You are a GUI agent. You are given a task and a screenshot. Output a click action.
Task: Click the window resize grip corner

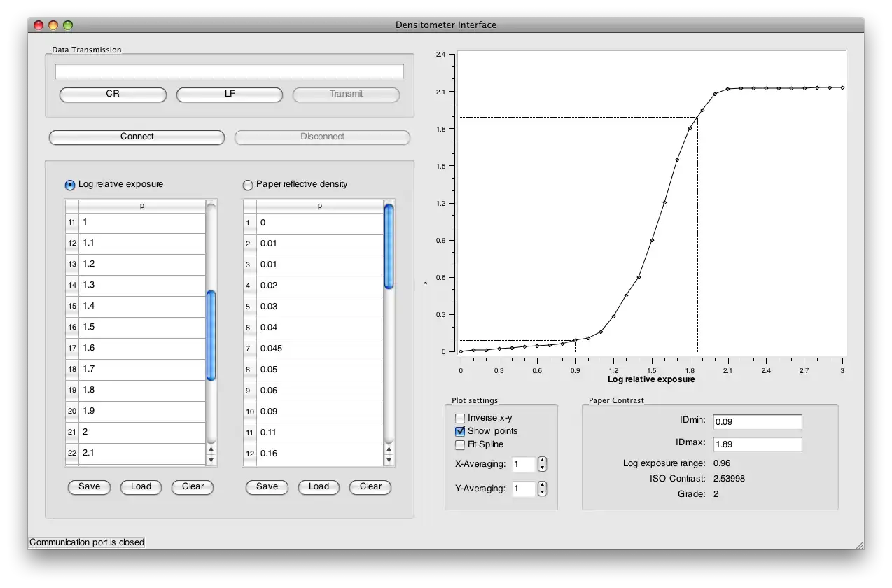(x=859, y=545)
